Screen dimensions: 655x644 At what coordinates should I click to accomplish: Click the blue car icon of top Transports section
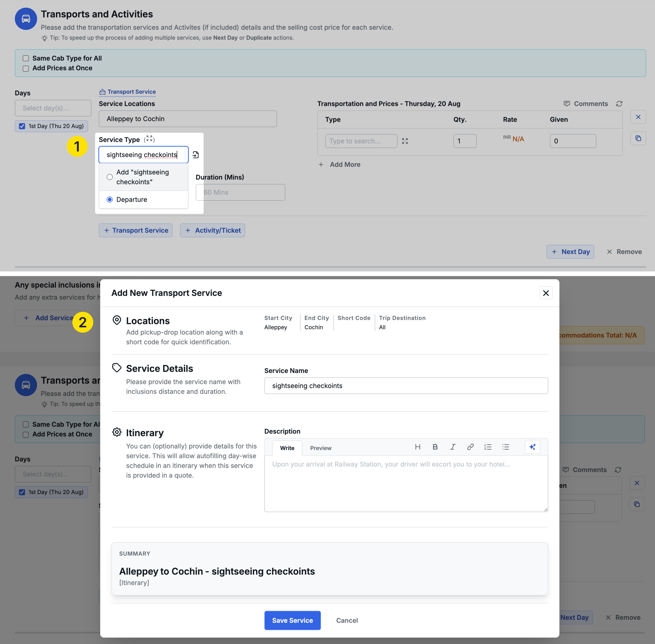tap(26, 19)
